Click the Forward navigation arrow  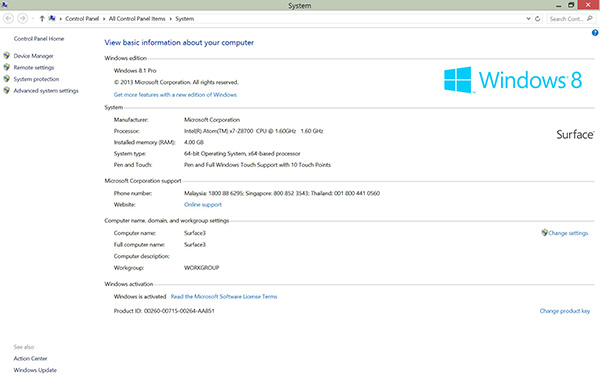[23, 18]
